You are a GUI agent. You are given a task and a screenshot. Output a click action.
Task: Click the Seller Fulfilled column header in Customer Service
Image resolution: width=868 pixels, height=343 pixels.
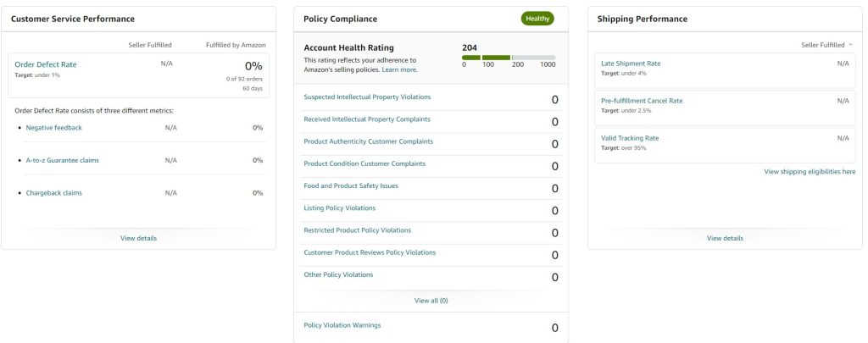(150, 45)
